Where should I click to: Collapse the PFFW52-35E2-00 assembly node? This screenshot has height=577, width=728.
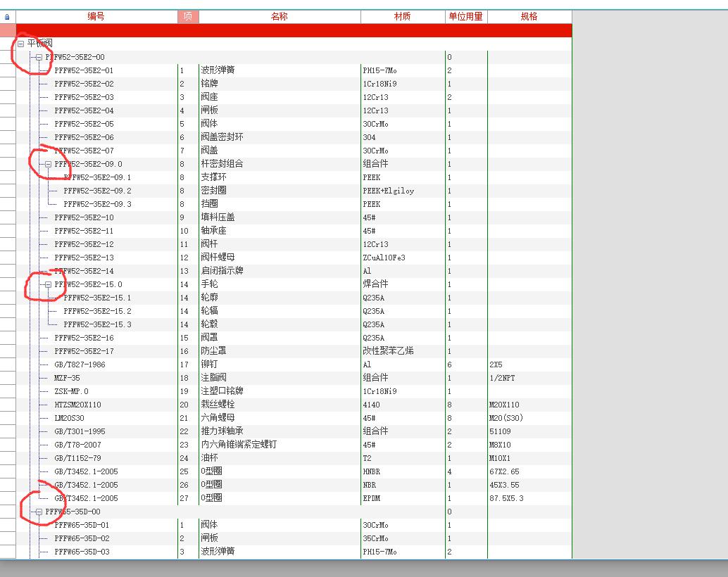(x=39, y=57)
